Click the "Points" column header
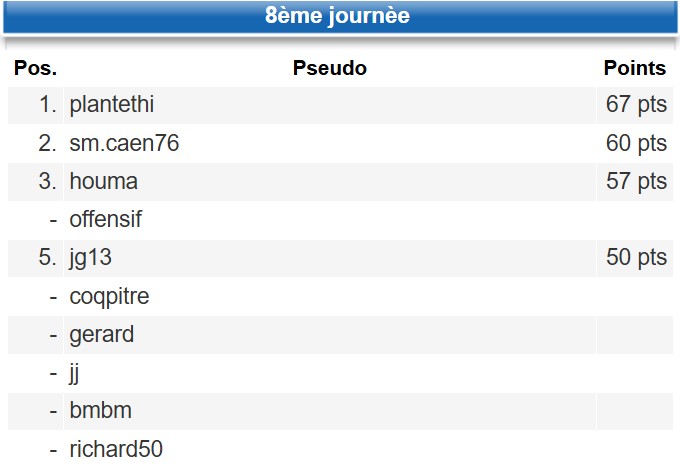 coord(634,69)
